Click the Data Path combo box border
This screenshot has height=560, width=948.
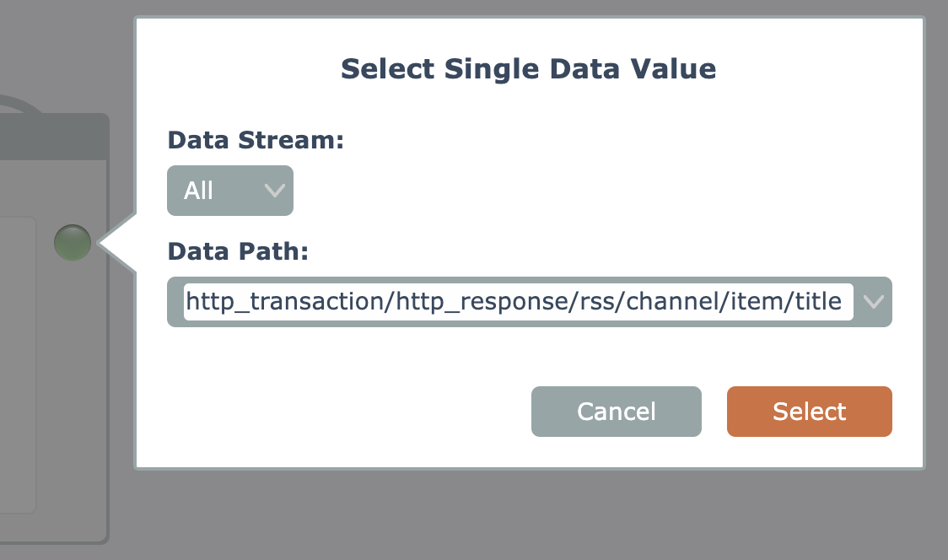[530, 281]
